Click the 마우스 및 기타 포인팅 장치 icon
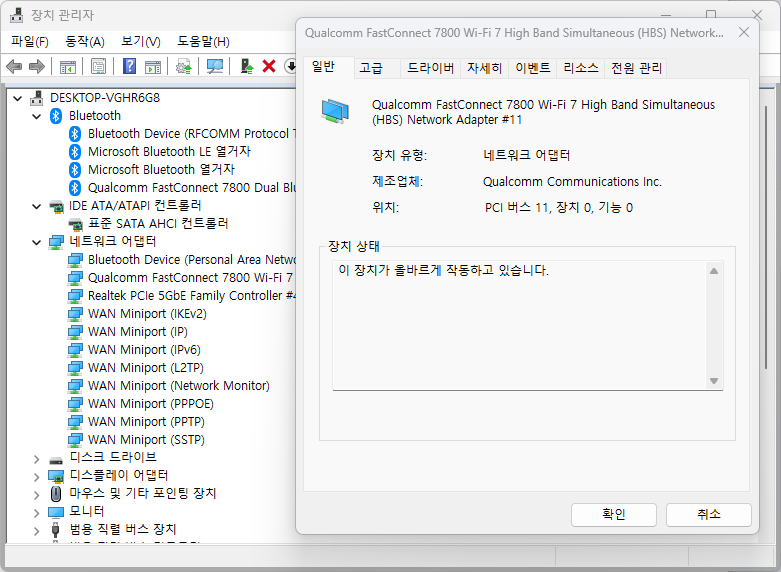 point(56,494)
